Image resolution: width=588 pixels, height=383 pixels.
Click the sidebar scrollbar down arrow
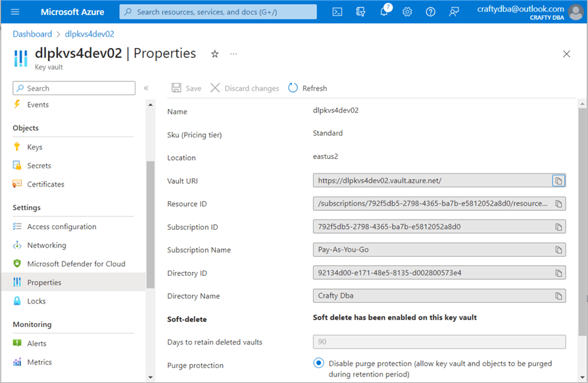(x=151, y=377)
